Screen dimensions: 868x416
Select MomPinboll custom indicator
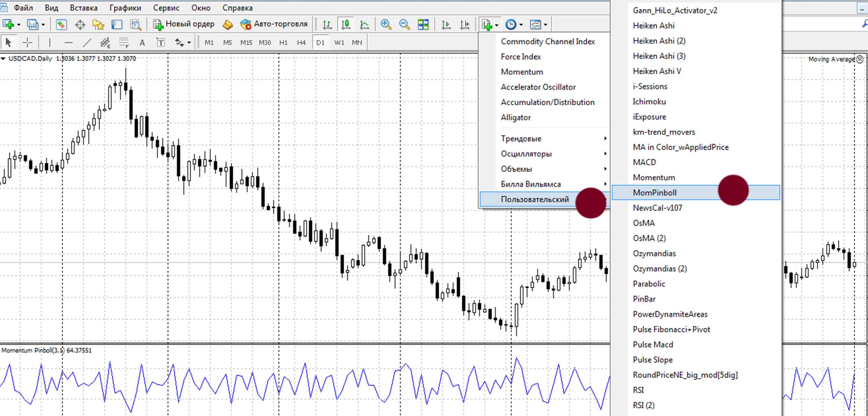click(x=696, y=192)
